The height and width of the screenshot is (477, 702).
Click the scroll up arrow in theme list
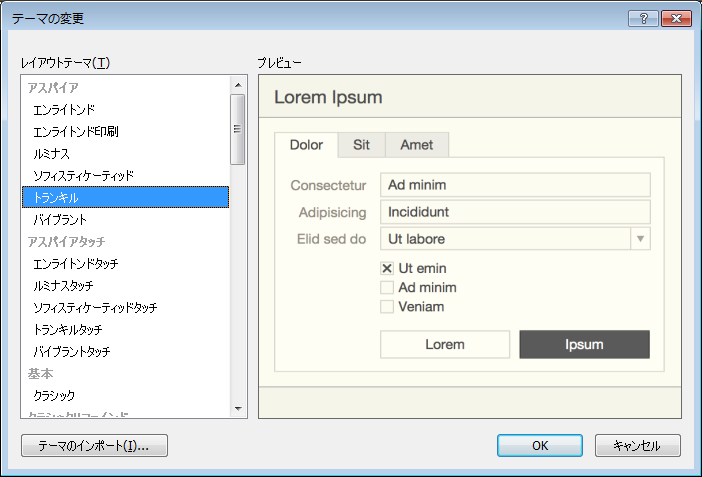click(x=238, y=85)
